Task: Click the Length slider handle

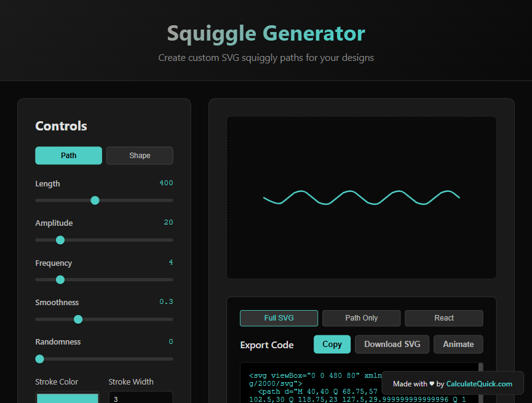Action: tap(95, 201)
